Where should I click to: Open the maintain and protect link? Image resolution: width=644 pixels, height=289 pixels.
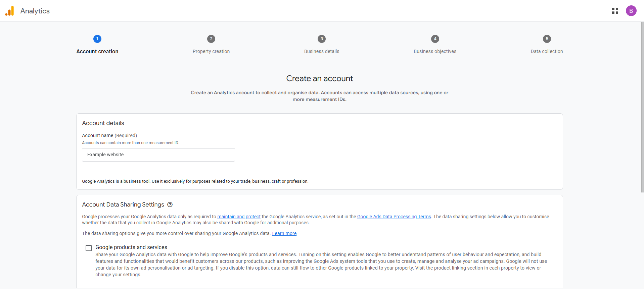point(239,217)
